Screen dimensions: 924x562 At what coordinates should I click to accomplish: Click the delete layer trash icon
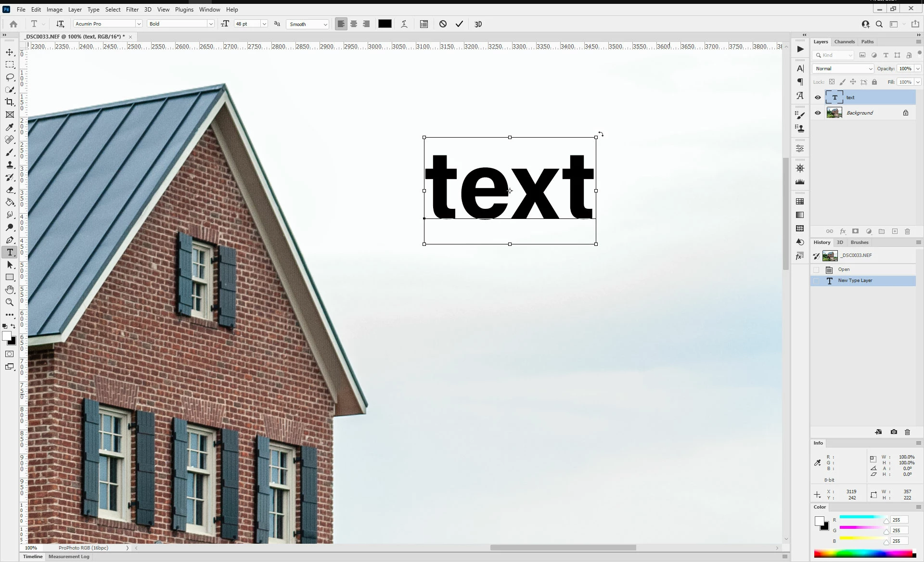(x=907, y=231)
